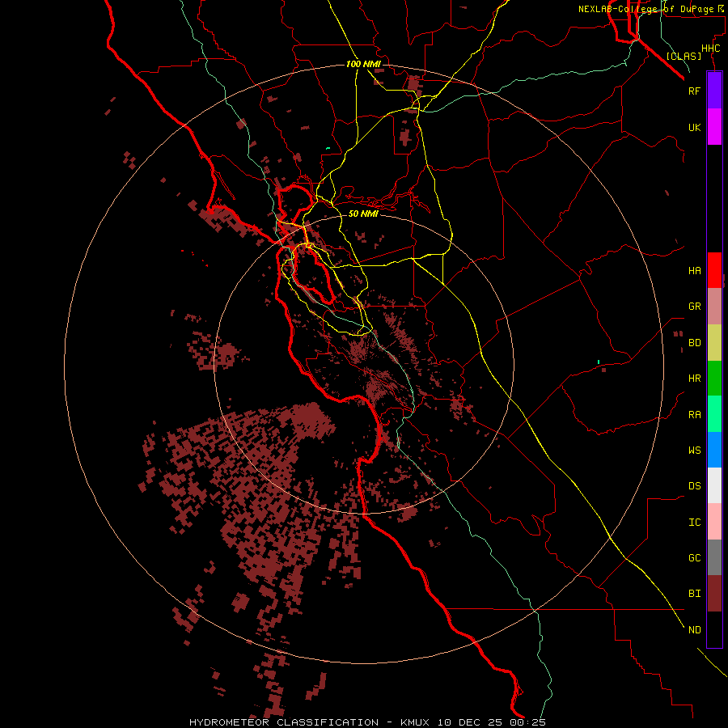This screenshot has width=728, height=728.
Task: Click the 50 NMI range ring label
Action: tap(363, 214)
